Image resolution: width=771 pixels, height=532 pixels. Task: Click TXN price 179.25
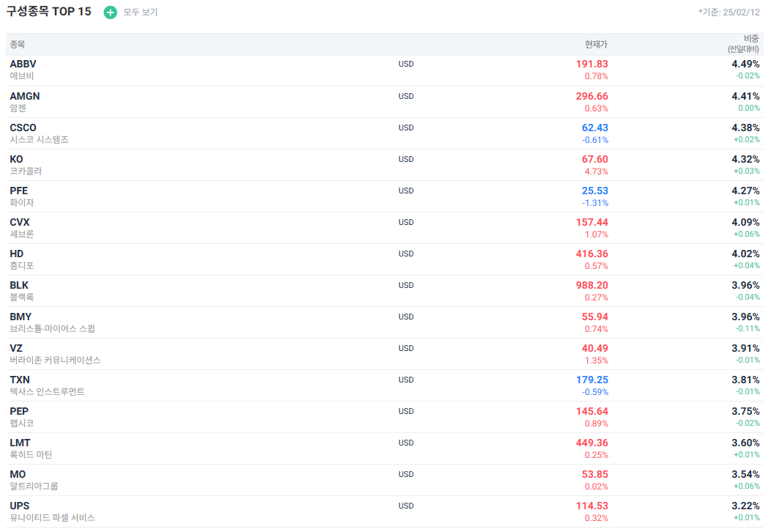tap(592, 379)
